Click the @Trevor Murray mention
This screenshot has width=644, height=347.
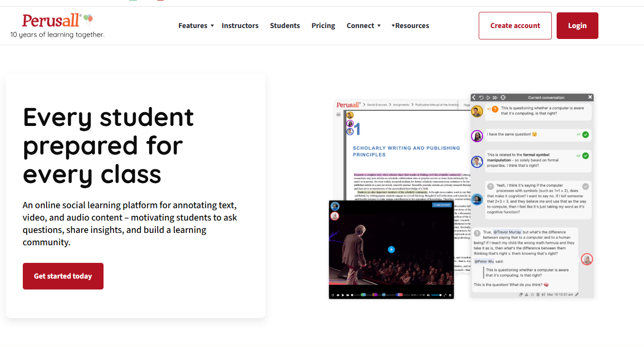click(x=507, y=232)
